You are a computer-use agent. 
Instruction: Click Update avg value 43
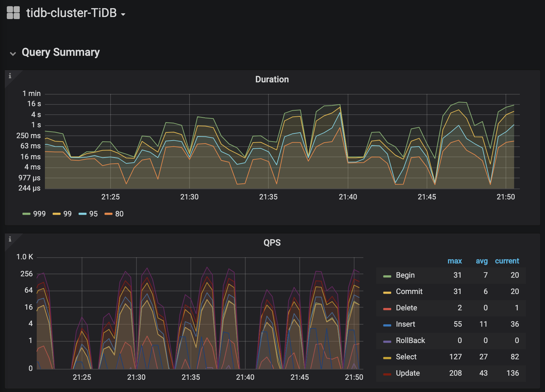click(483, 373)
